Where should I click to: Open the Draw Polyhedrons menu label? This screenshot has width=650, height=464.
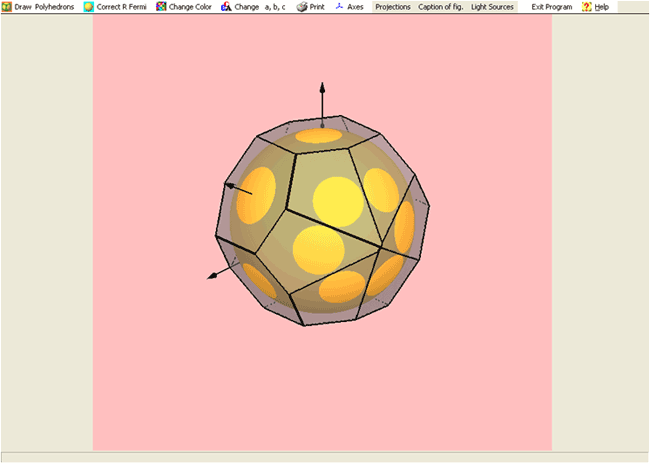point(44,7)
